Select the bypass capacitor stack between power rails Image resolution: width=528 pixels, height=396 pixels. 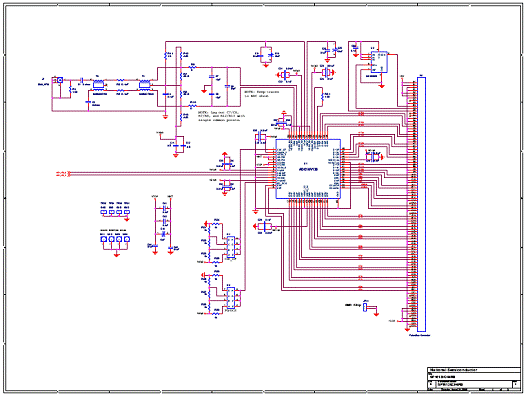[164, 221]
